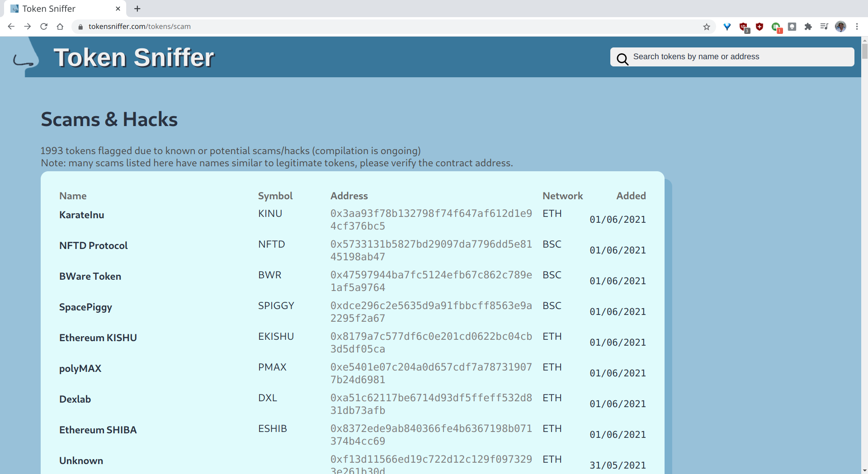This screenshot has height=474, width=868.
Task: Open the Chrome Extensions puzzle menu
Action: tap(808, 27)
